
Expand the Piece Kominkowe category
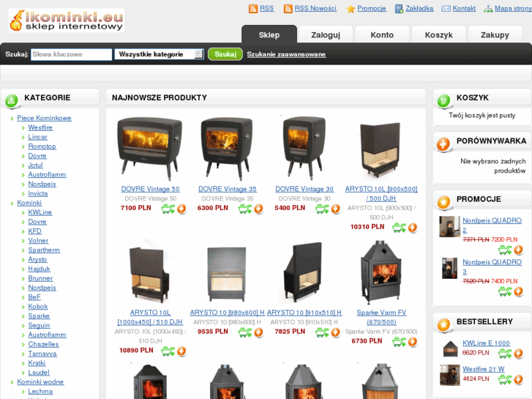[44, 118]
